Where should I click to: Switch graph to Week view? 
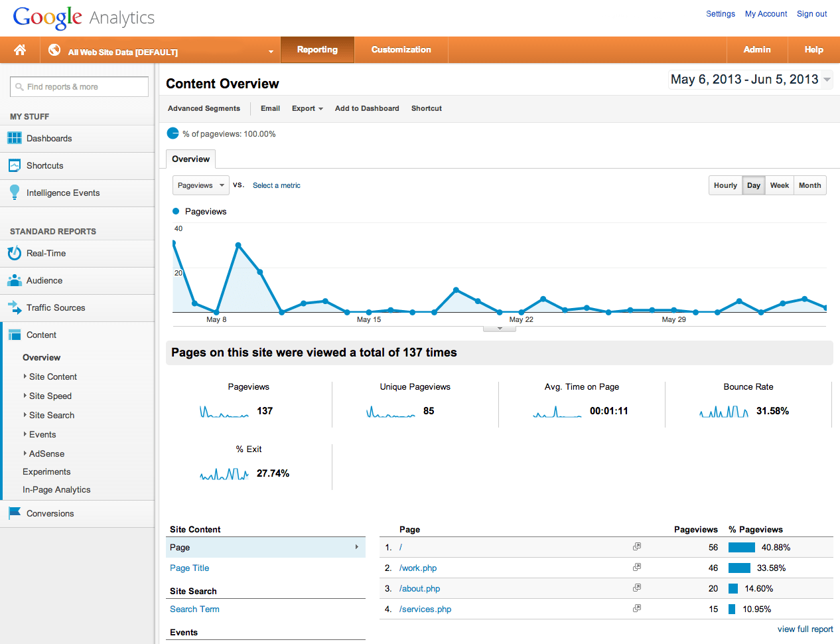[779, 185]
